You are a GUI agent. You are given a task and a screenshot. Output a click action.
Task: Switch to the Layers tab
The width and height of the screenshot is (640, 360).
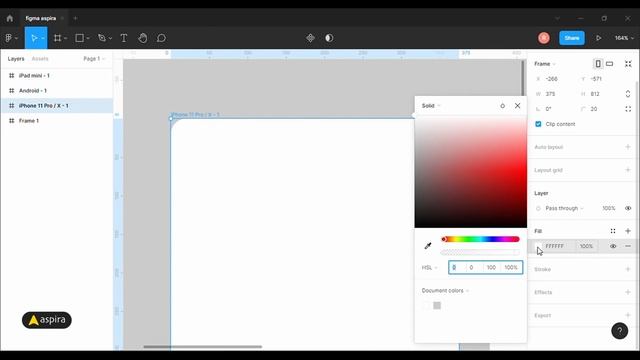(16, 59)
